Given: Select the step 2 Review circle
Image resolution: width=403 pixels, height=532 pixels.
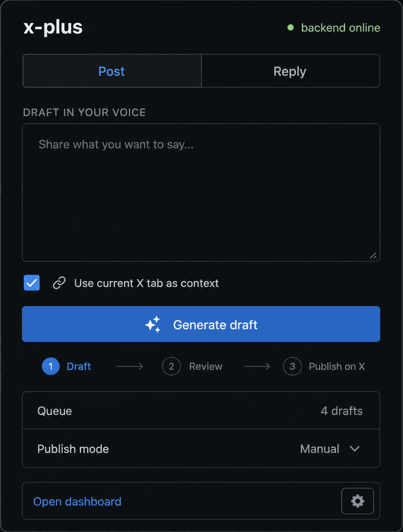Looking at the screenshot, I should tap(171, 366).
